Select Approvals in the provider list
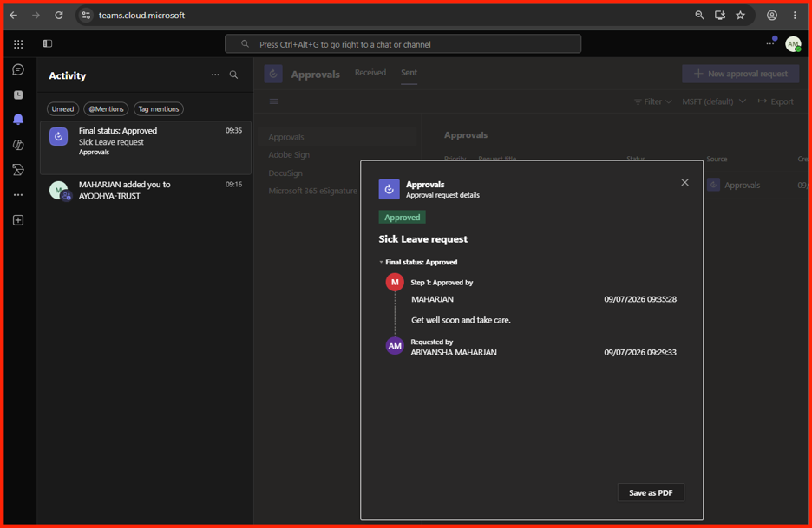This screenshot has height=528, width=812. point(338,137)
